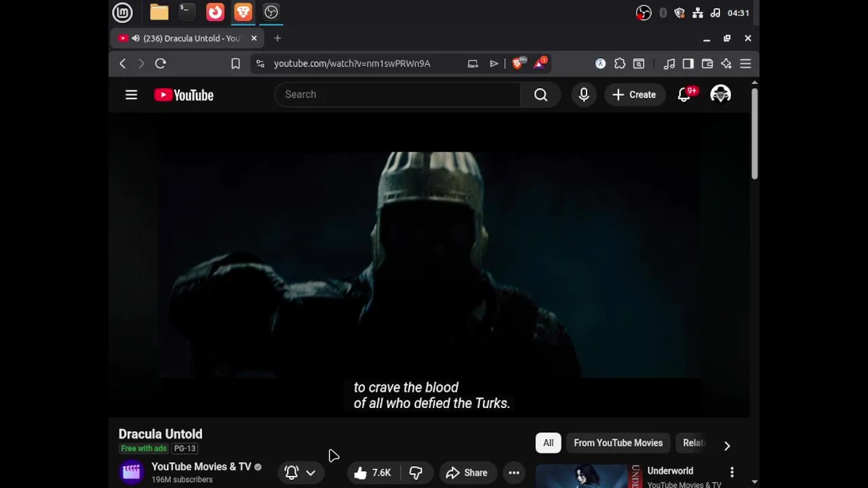Open the YouTube guide hamburger menu
This screenshot has height=488, width=868.
(x=132, y=95)
